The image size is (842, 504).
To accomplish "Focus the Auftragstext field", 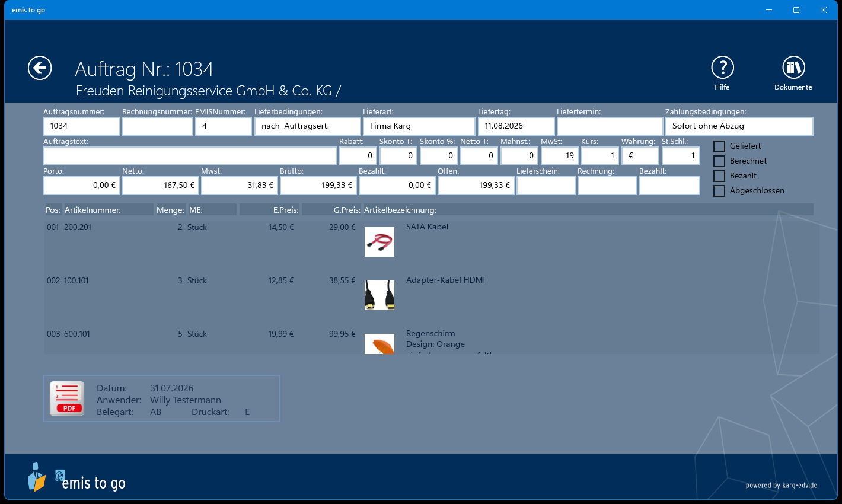I will coord(190,156).
